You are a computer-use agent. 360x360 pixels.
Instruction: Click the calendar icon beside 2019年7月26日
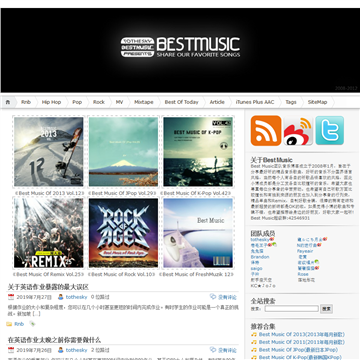tap(11, 350)
